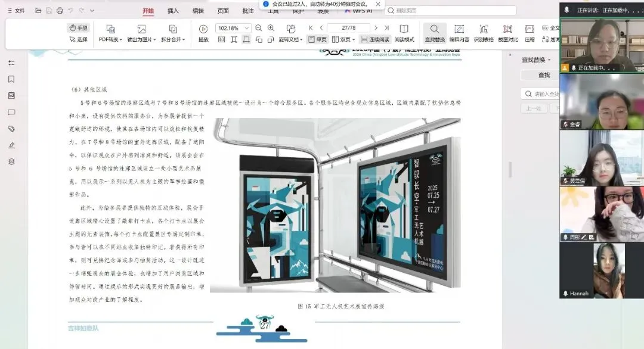Click the save icon in quick toolbar
This screenshot has height=349, width=644.
(49, 11)
